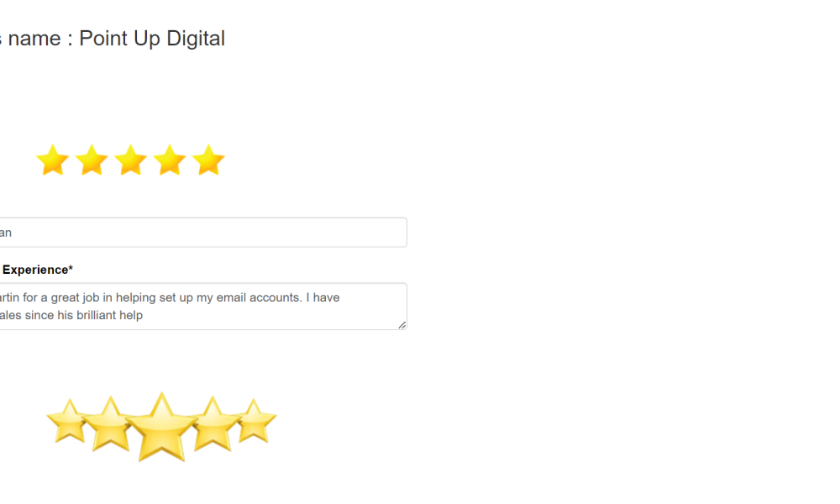Select the second rating star
The width and height of the screenshot is (840, 504).
coord(92,160)
